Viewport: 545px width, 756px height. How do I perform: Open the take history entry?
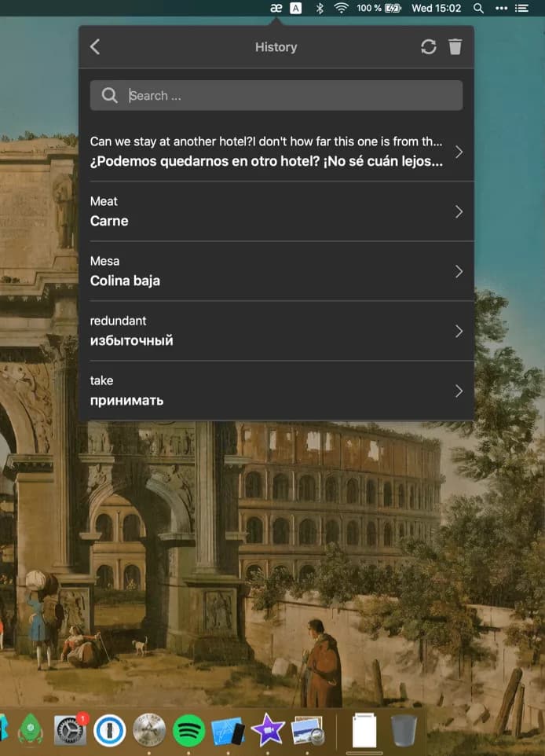(276, 391)
